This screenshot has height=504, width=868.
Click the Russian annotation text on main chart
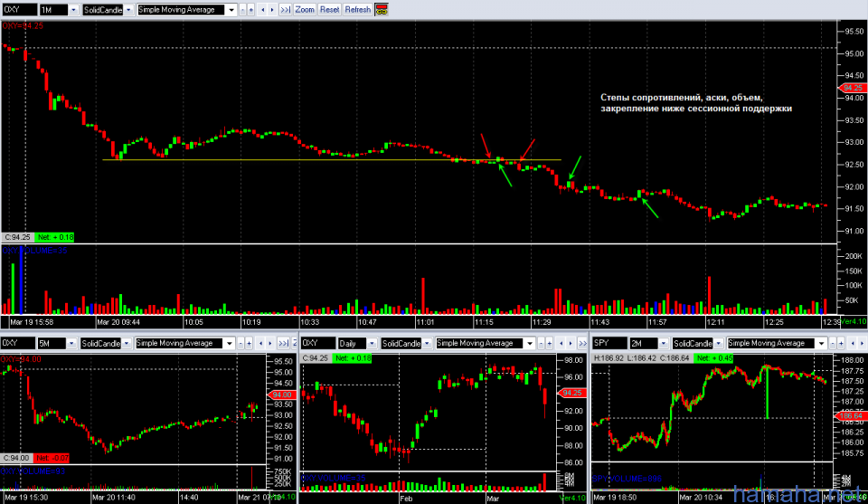point(696,103)
